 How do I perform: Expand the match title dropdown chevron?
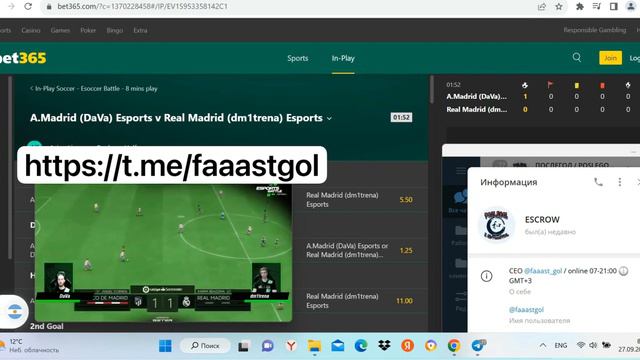[x=329, y=118]
